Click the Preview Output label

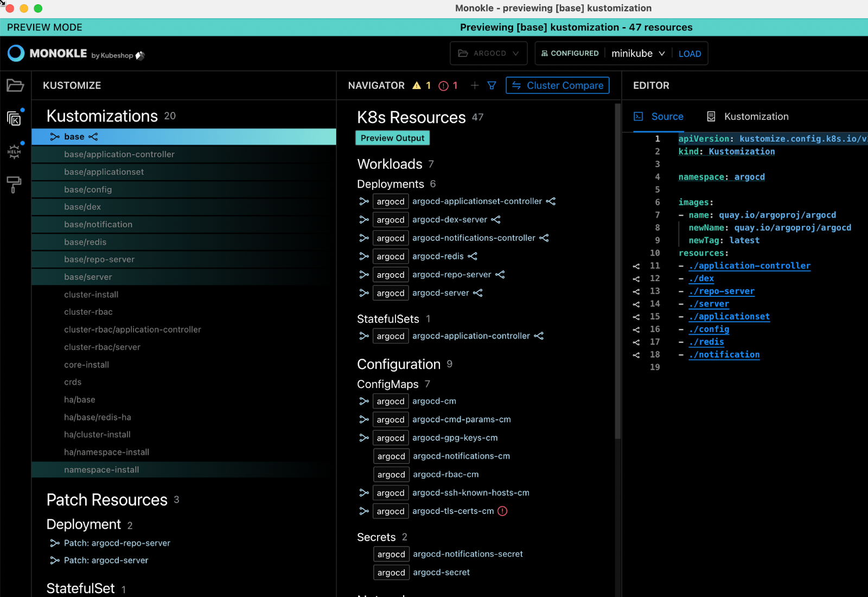click(x=392, y=138)
